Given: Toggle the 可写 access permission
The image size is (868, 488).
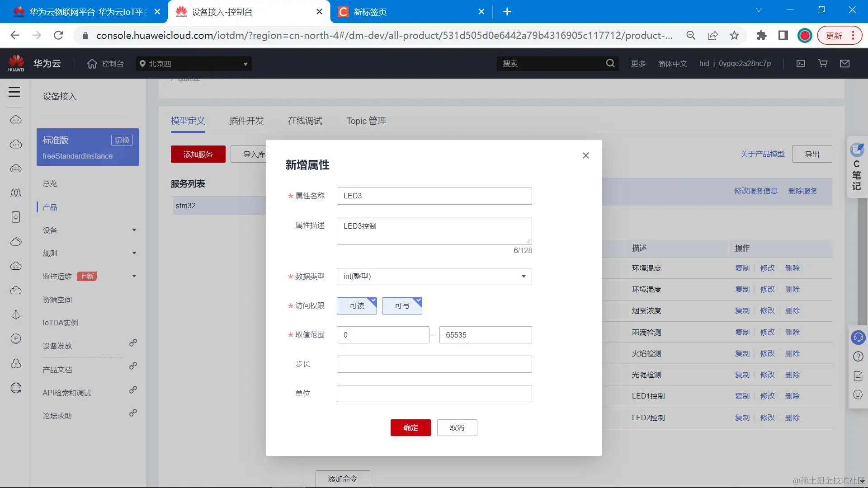Looking at the screenshot, I should [402, 306].
